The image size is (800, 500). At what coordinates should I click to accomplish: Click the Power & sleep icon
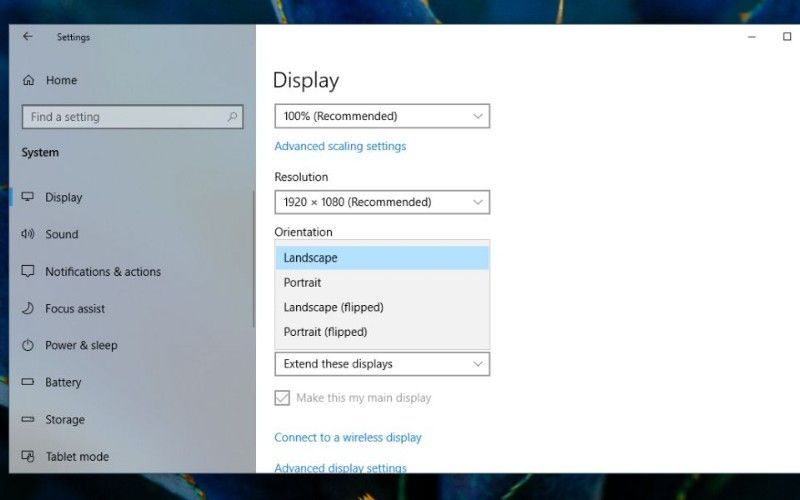[27, 346]
